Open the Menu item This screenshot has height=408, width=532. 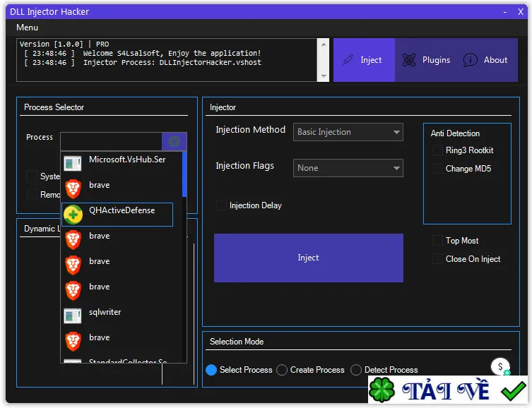tap(27, 28)
